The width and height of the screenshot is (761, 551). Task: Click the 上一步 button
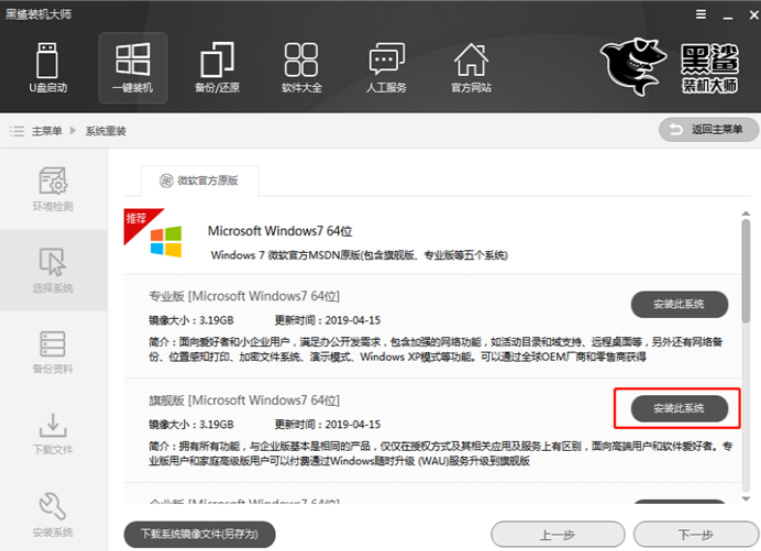click(558, 534)
